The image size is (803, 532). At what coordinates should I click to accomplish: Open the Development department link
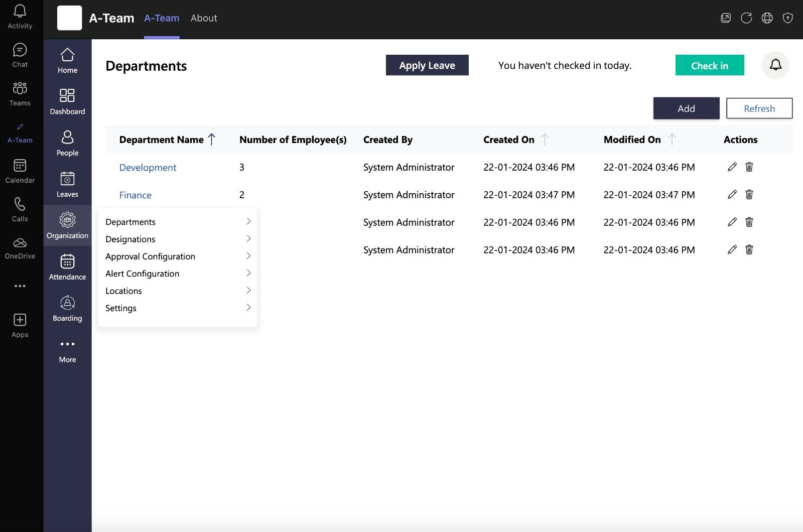148,167
